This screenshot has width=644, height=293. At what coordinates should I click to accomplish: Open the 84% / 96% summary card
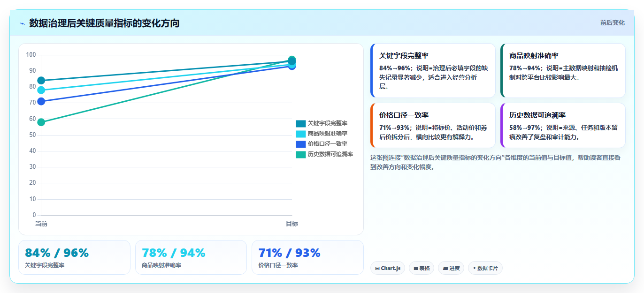click(74, 257)
